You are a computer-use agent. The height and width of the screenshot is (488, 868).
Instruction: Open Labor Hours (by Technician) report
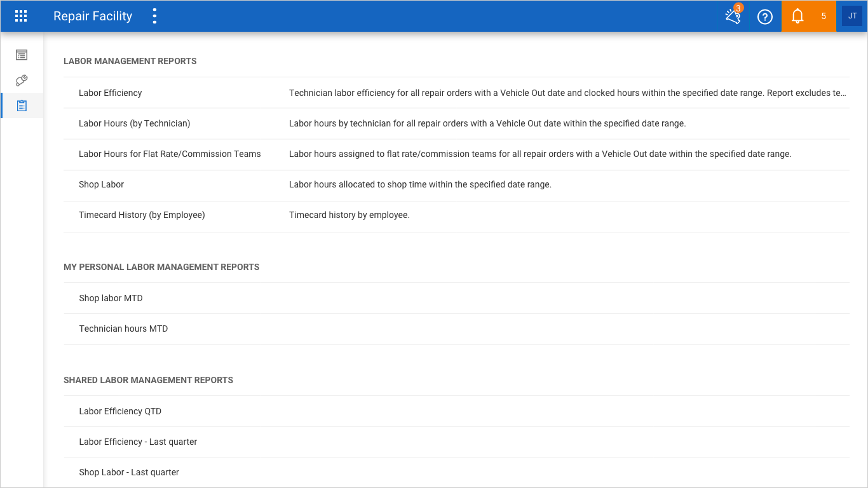(x=134, y=123)
